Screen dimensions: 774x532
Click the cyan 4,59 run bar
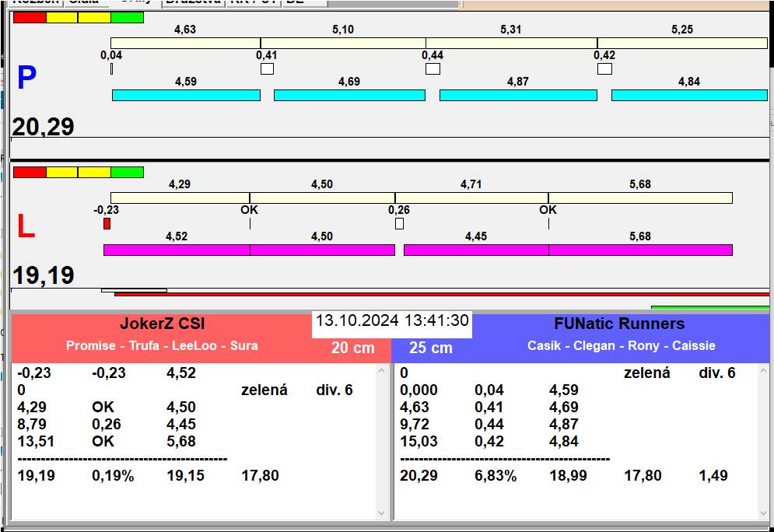pyautogui.click(x=186, y=95)
